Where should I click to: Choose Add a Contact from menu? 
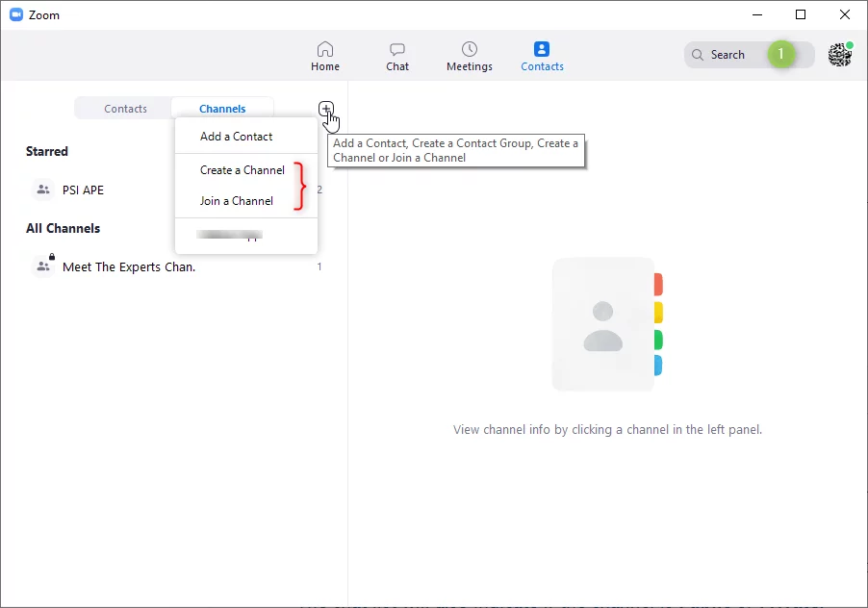(236, 137)
